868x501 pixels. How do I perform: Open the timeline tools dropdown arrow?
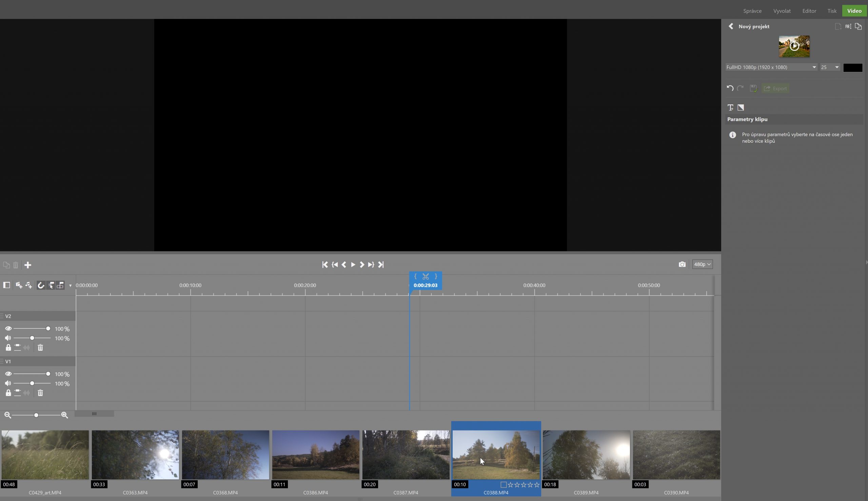[70, 286]
